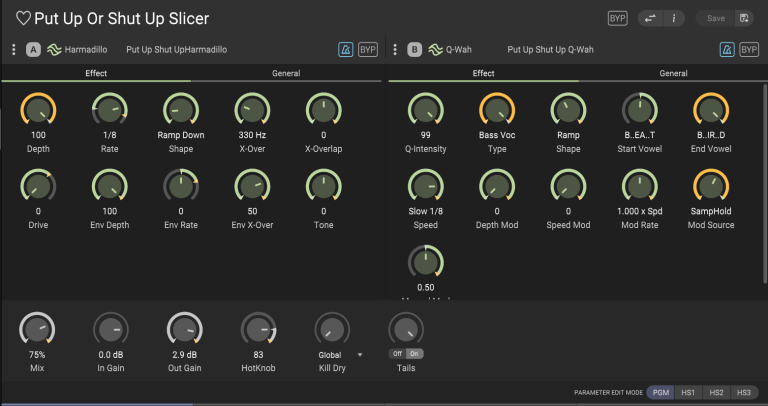
Task: Click the Mod Rate knob
Action: pos(640,187)
